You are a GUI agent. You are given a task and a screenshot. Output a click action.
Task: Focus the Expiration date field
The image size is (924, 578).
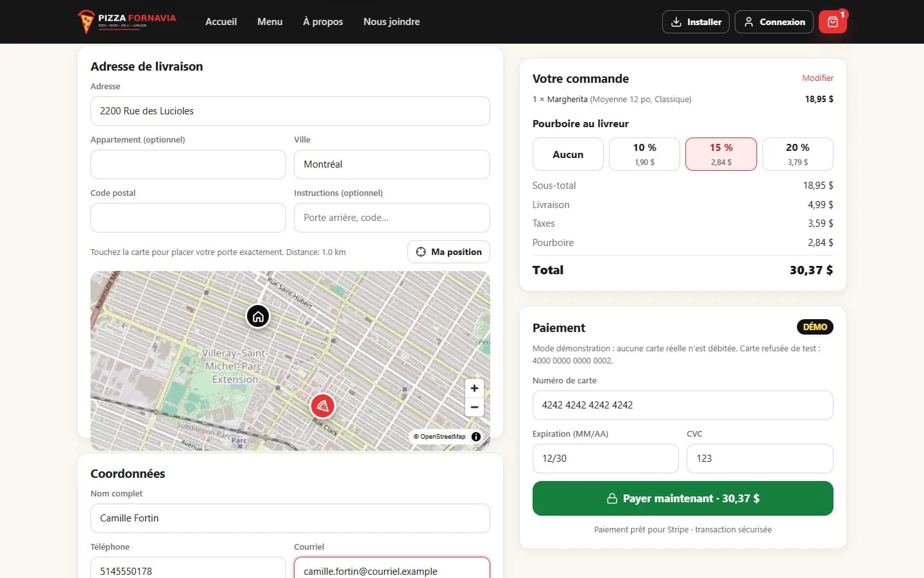(606, 459)
